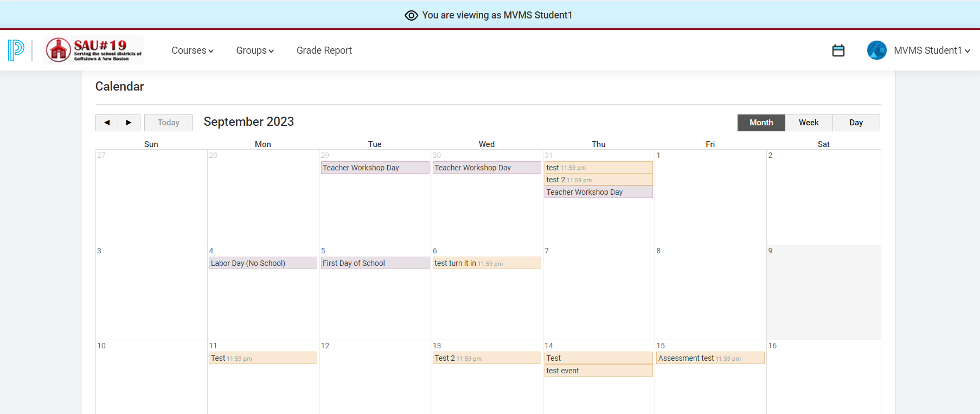
Task: Open the First Day of School event
Action: click(374, 263)
